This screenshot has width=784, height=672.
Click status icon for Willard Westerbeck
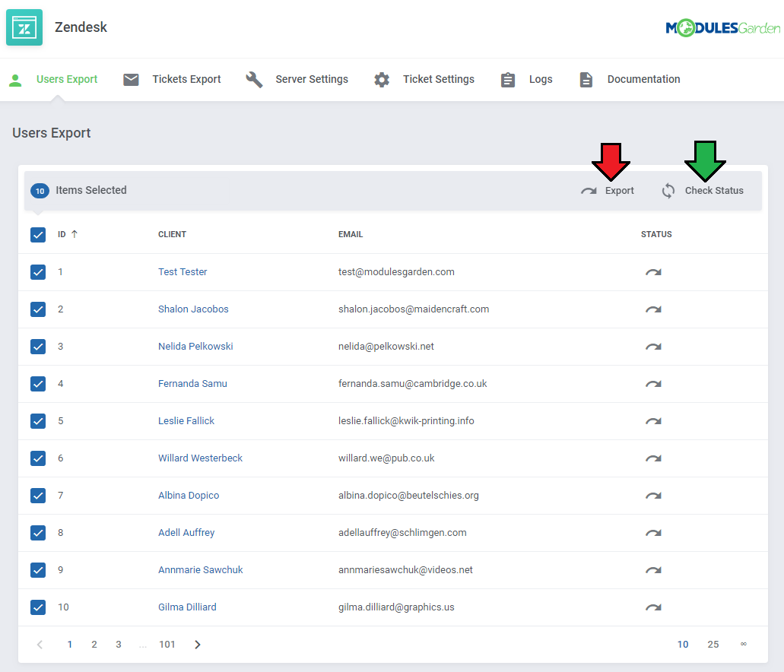pyautogui.click(x=653, y=458)
